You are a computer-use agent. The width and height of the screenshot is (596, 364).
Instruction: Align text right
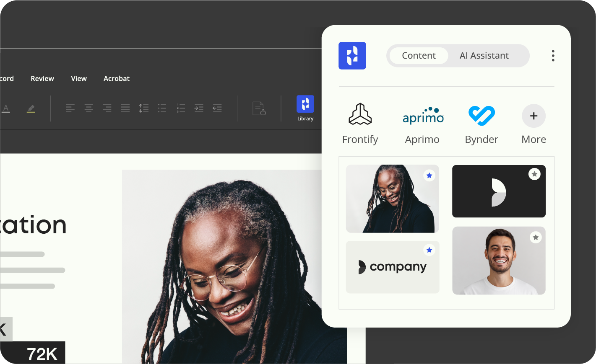[x=107, y=108]
